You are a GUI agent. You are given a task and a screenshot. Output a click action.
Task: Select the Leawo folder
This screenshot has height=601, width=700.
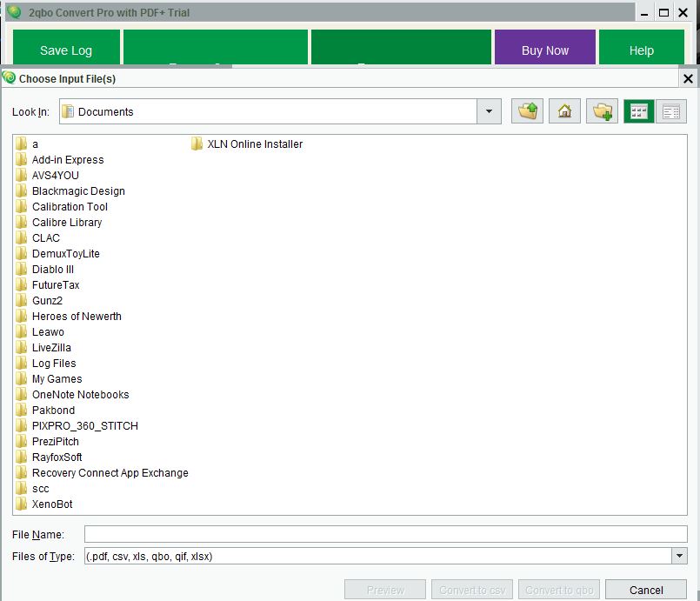[40, 331]
